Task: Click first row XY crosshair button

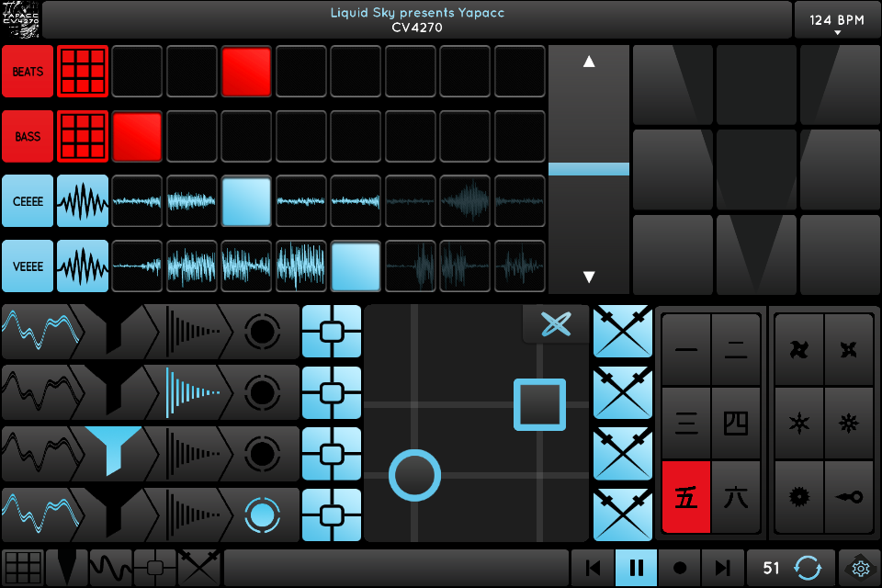Action: tap(332, 332)
